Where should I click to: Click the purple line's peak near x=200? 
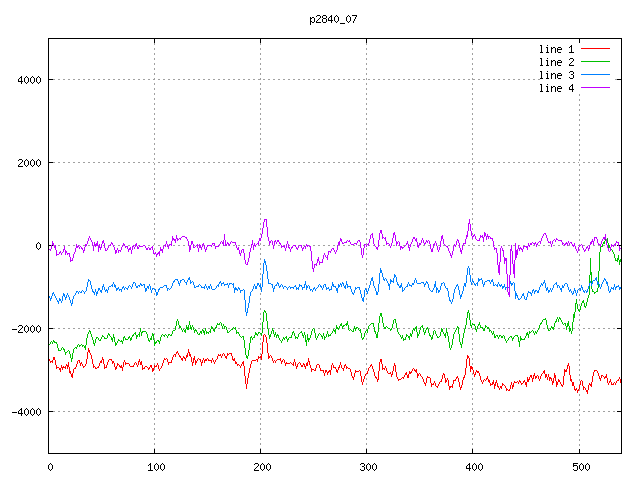click(265, 220)
